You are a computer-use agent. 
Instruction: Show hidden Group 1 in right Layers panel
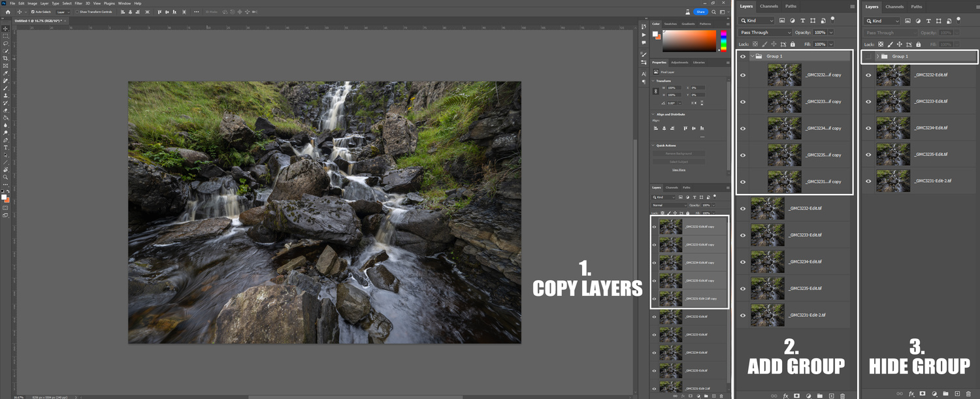coord(868,57)
